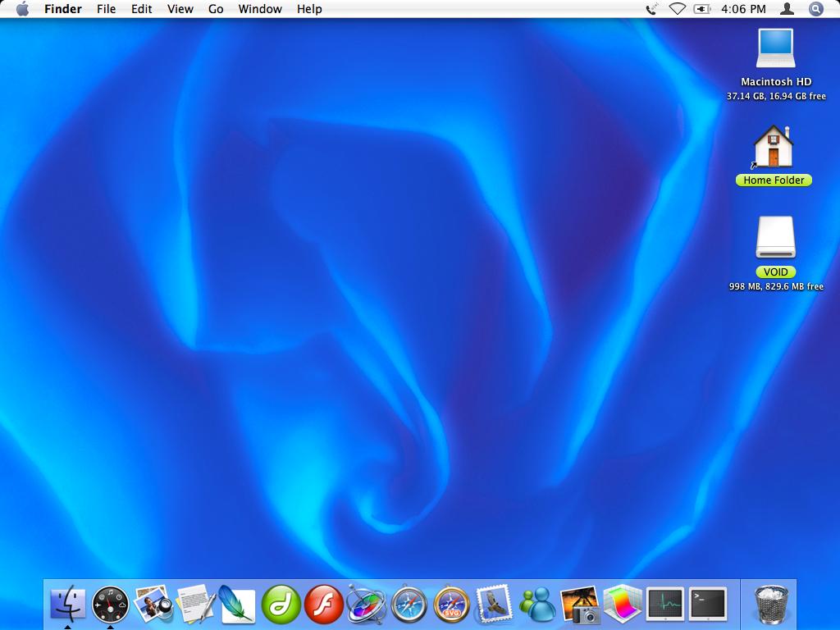Launch TextEdit from the Dock
Image resolution: width=840 pixels, height=630 pixels.
pos(195,605)
